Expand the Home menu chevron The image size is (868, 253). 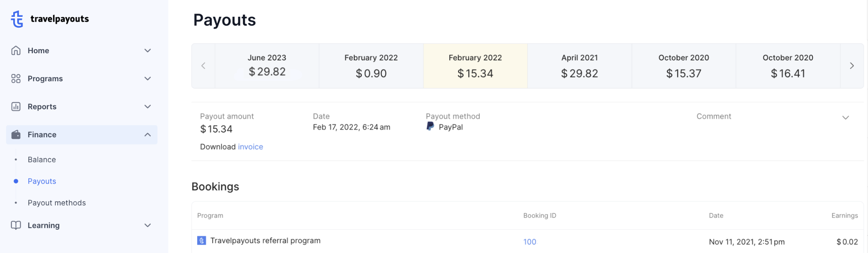(147, 50)
